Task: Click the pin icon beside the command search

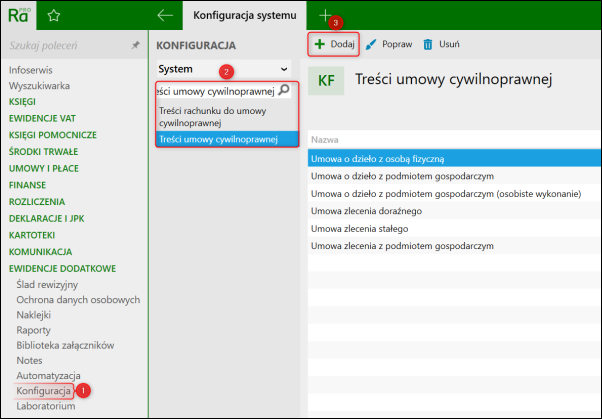Action: coord(135,45)
